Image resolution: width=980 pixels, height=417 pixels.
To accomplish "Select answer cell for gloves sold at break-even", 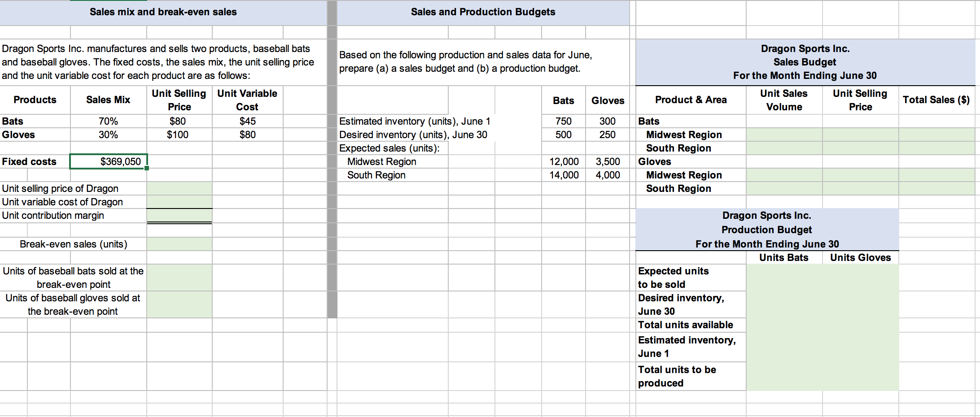I will coord(179,304).
